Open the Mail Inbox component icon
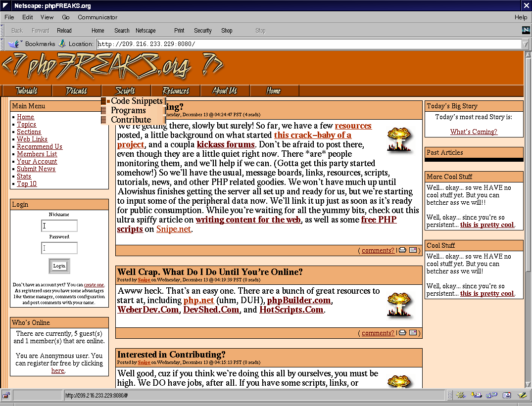The height and width of the screenshot is (406, 532). point(477,395)
